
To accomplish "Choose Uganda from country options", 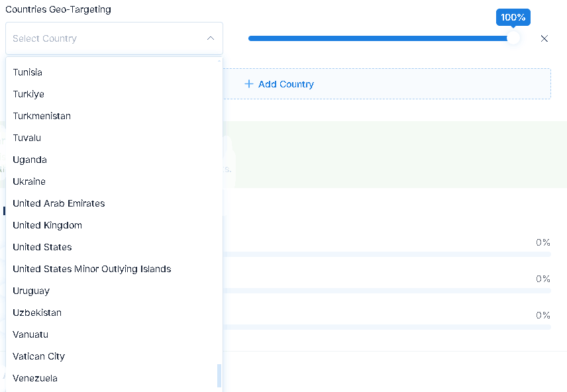I will point(115,160).
